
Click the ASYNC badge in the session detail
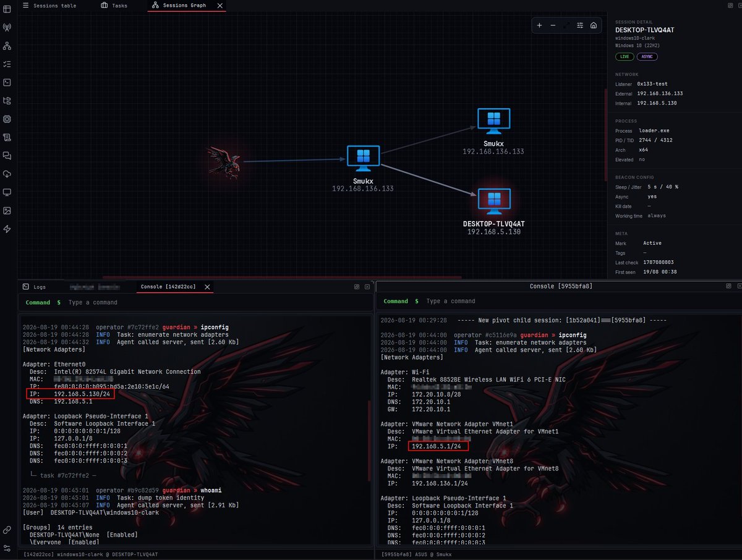[647, 57]
